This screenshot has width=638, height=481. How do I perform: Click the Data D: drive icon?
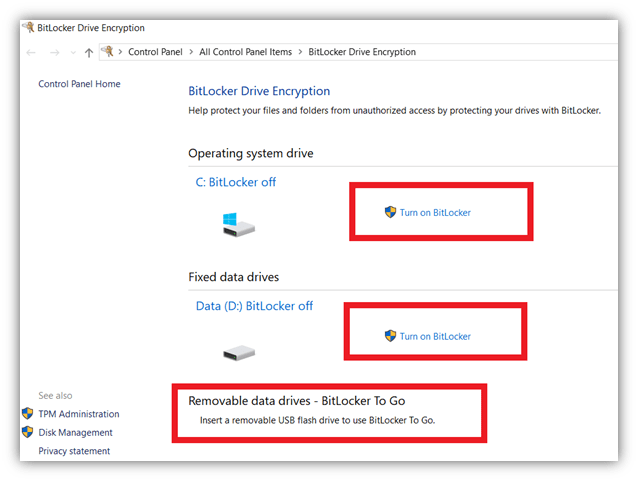[x=239, y=352]
